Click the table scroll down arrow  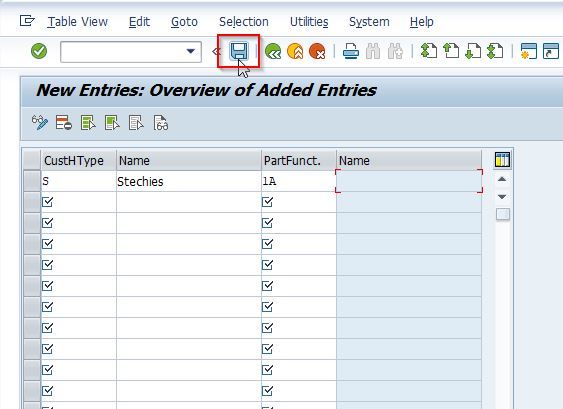coord(502,196)
